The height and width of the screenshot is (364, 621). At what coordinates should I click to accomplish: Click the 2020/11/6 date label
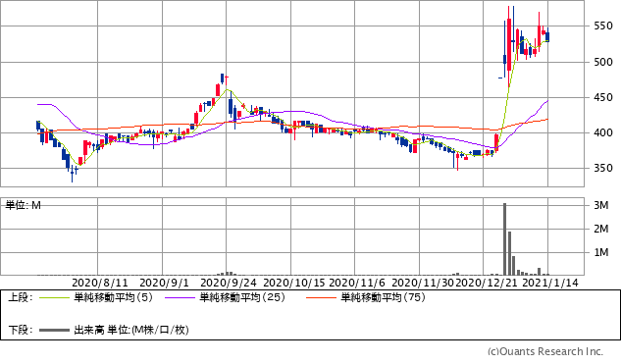tap(357, 283)
